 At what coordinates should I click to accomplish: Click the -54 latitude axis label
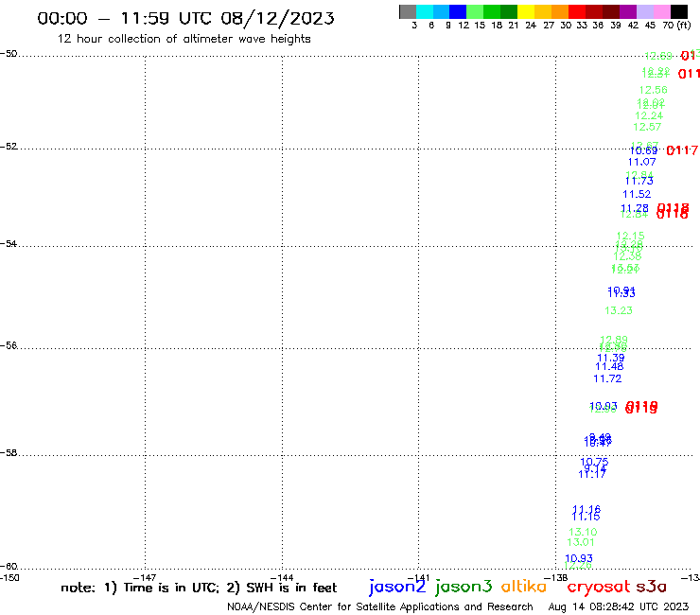tap(9, 244)
